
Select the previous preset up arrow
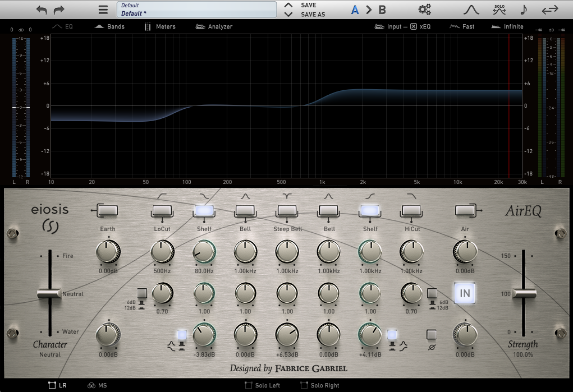[288, 5]
